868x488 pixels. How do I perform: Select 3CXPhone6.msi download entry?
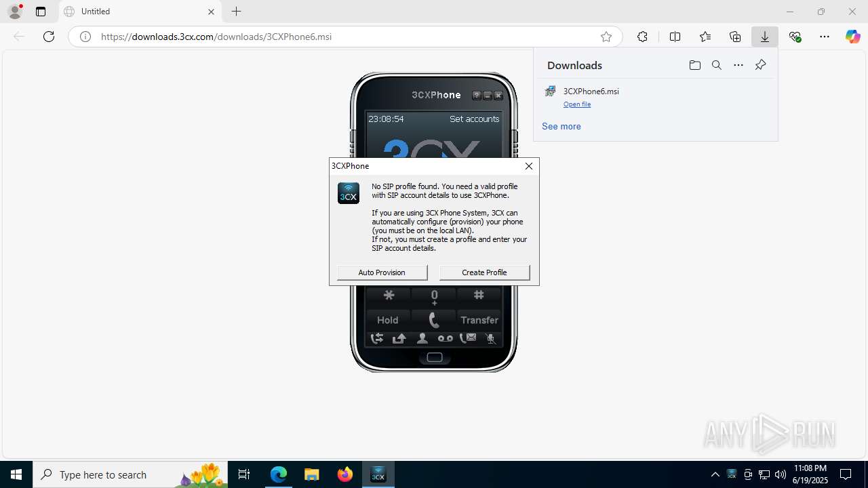coord(656,97)
